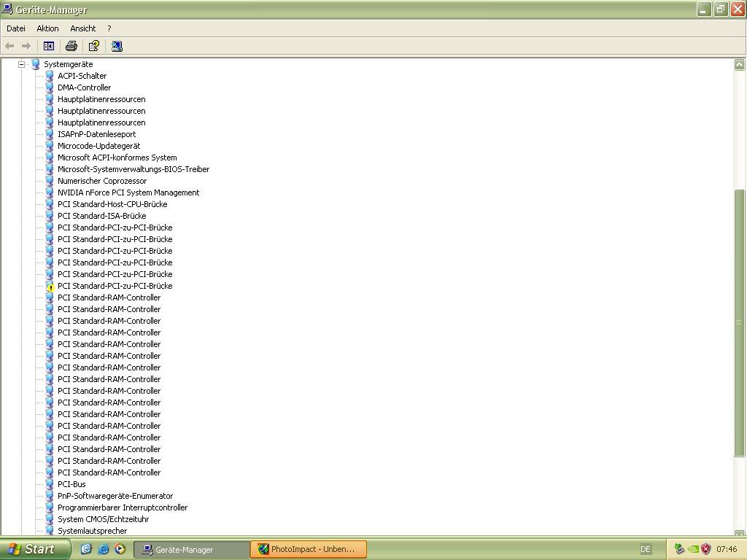Click the yellow warning device icon

pos(50,286)
